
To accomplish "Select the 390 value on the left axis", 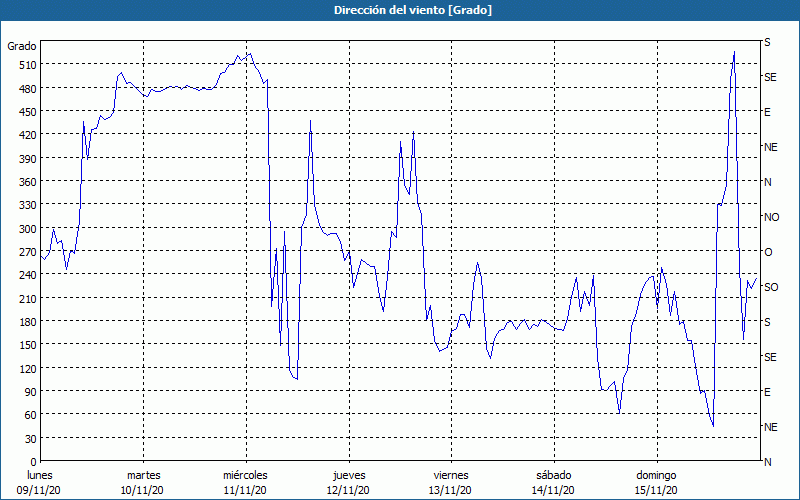I will (x=27, y=158).
